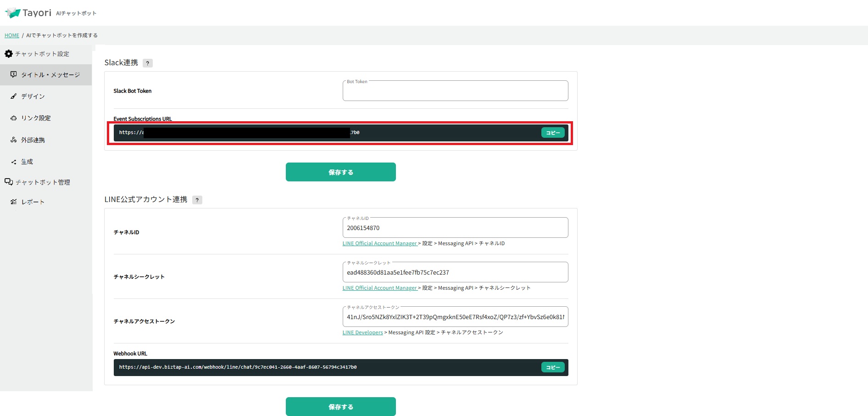868x416 pixels.
Task: Click the link settings icon in sidebar
Action: point(14,118)
